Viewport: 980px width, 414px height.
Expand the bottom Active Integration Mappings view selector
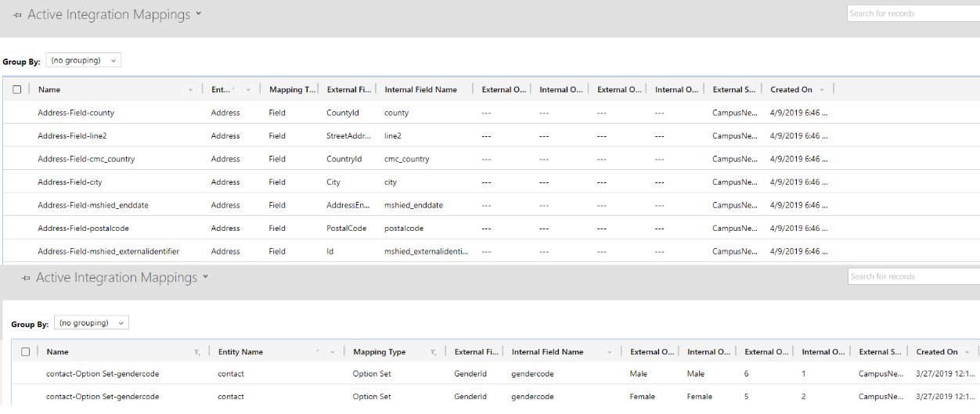coord(206,277)
